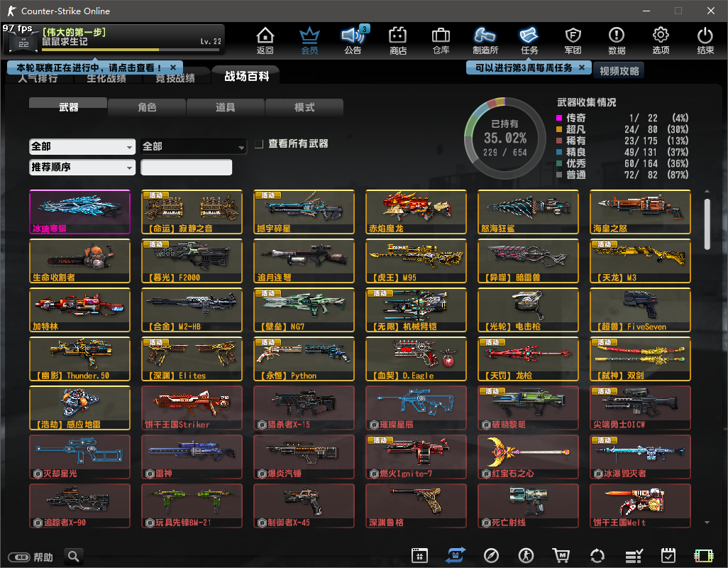Select the 玩具先锋BM-21 weapon card

(192, 506)
